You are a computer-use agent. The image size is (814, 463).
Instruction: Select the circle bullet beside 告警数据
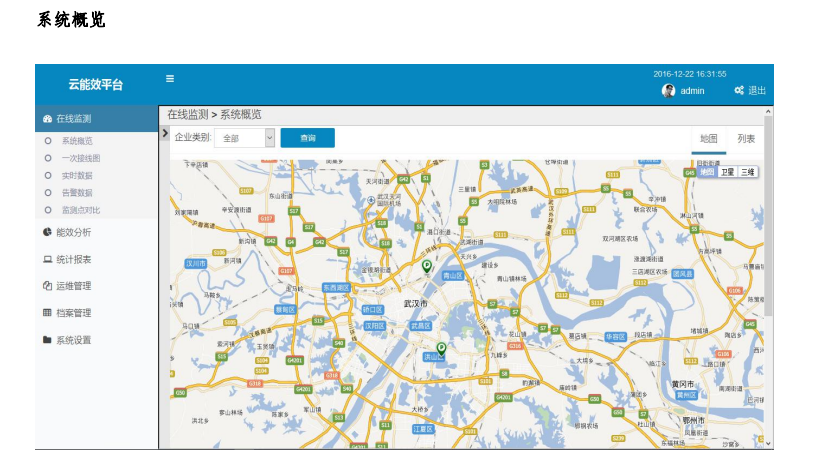click(x=48, y=193)
